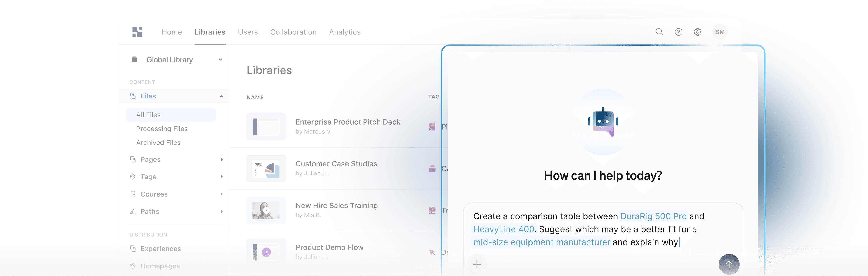Viewport: 868px width, 276px height.
Task: Collapse the Files section arrow
Action: coord(221,96)
